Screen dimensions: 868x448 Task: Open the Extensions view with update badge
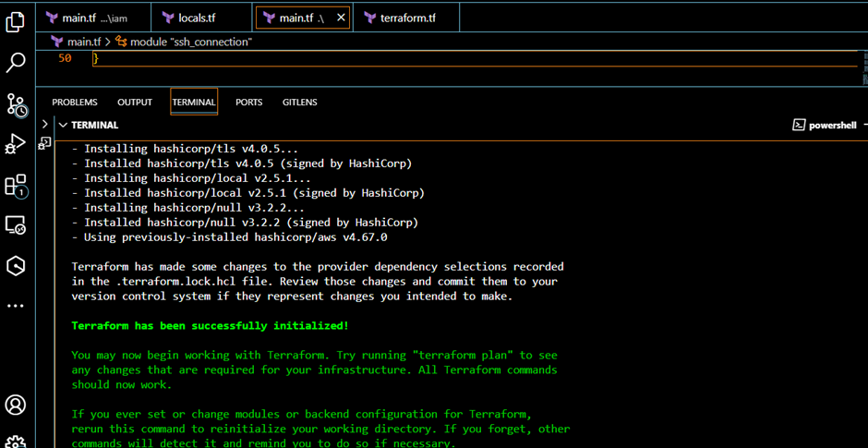[x=16, y=186]
